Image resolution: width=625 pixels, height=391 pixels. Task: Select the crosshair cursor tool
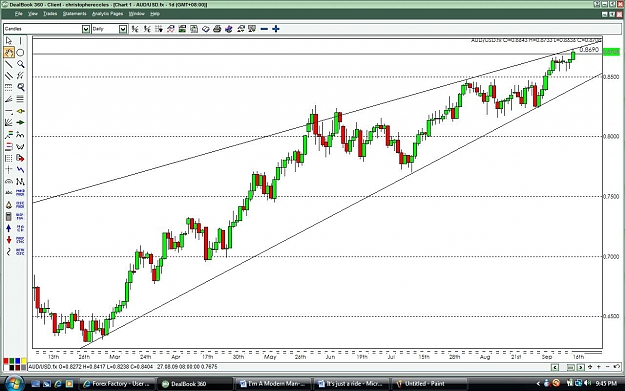(x=9, y=169)
